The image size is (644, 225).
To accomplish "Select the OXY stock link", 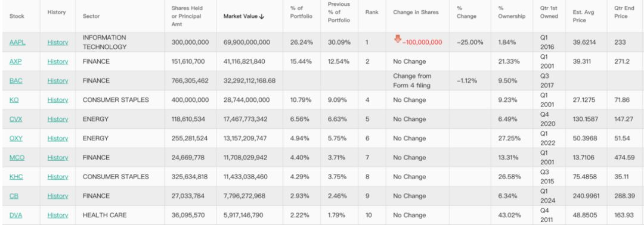I will 16,139.
